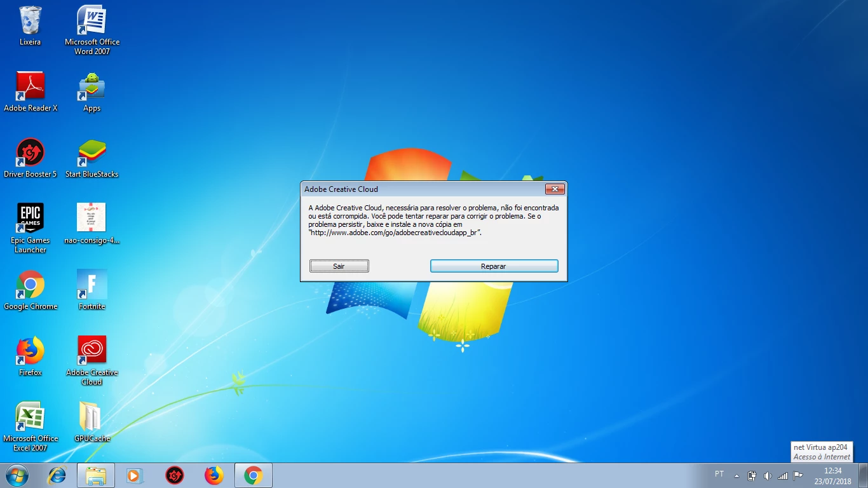Open Windows Explorer from the taskbar
The height and width of the screenshot is (488, 868).
click(96, 475)
